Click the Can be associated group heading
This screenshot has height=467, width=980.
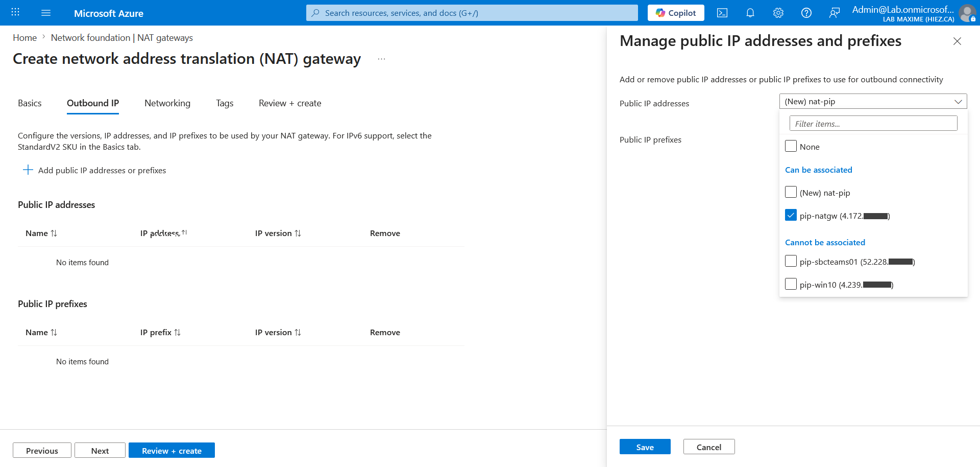819,170
